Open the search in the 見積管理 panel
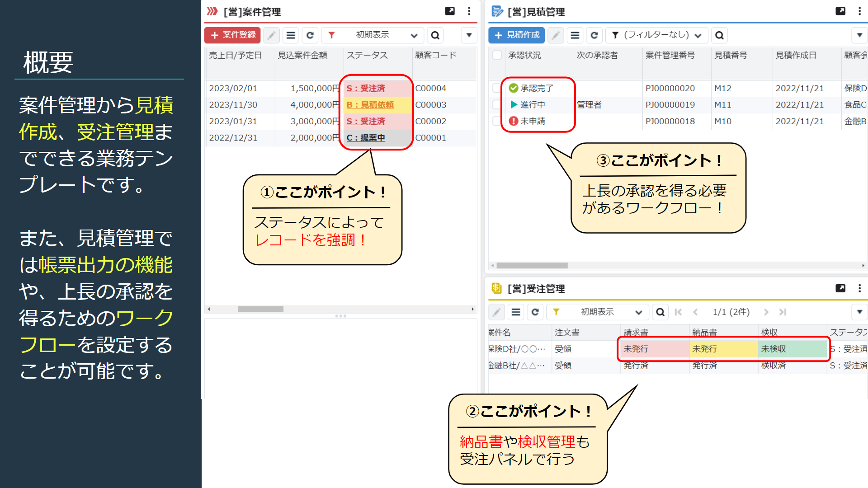868x488 pixels. click(x=719, y=35)
